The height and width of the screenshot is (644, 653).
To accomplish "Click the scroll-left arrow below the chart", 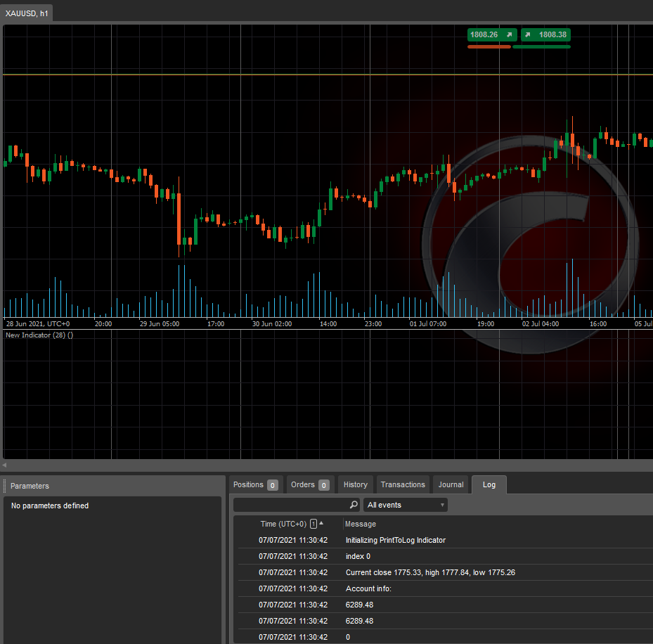I will click(x=4, y=465).
